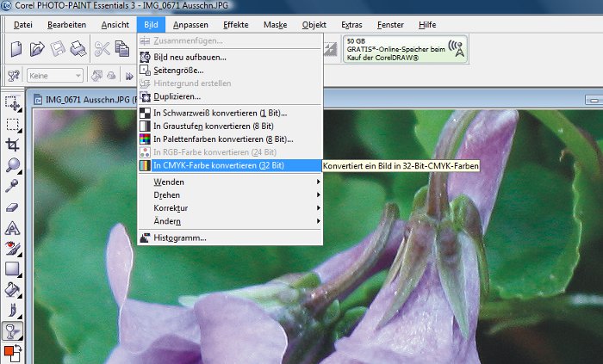Viewport: 603px width, 364px height.
Task: Click the Copy icon
Action: click(x=122, y=49)
